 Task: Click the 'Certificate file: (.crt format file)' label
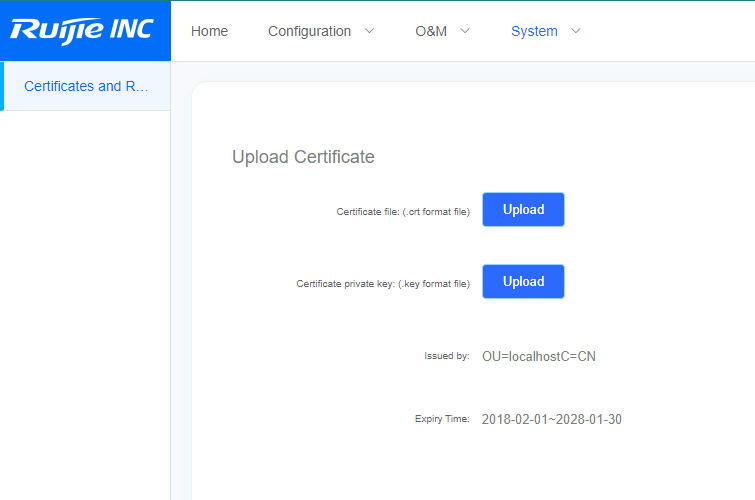[x=403, y=212]
